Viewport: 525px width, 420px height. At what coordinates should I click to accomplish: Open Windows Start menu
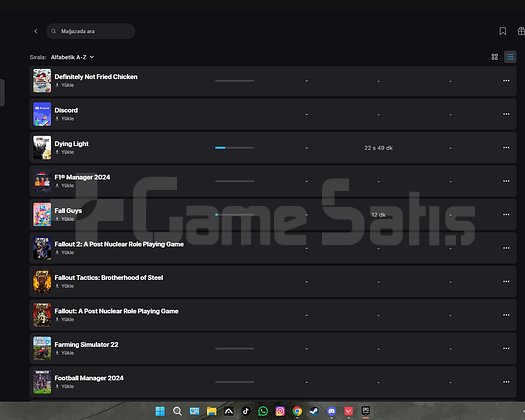tap(160, 411)
